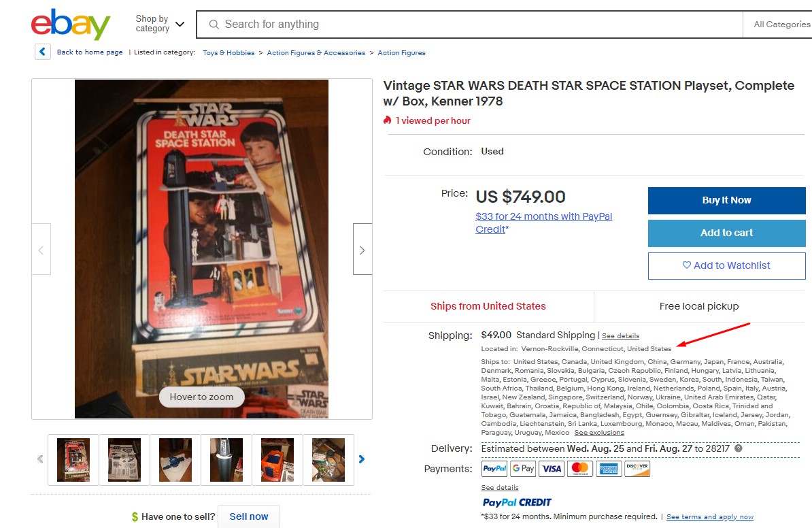Click the delivery estimate help question mark
812x528 pixels.
[739, 448]
